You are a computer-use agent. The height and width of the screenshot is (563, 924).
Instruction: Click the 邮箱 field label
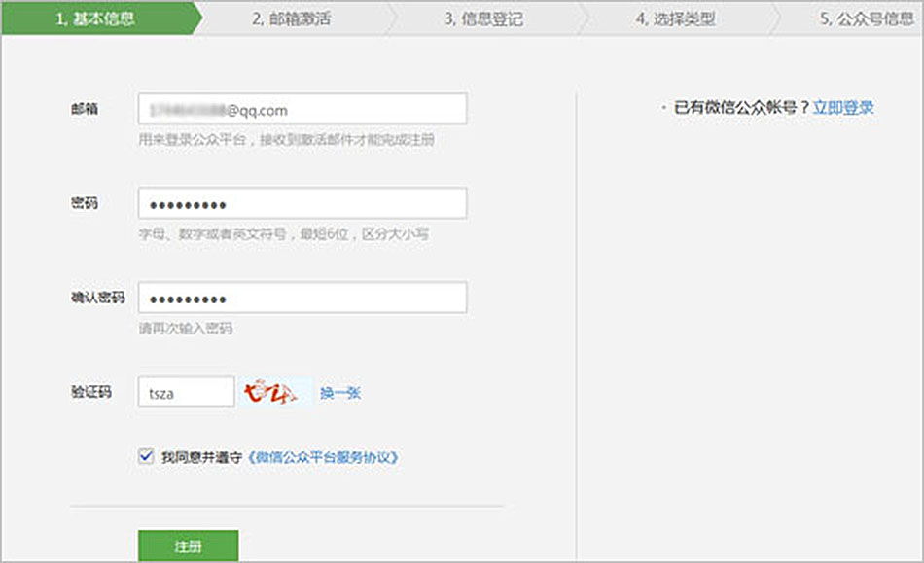click(84, 110)
